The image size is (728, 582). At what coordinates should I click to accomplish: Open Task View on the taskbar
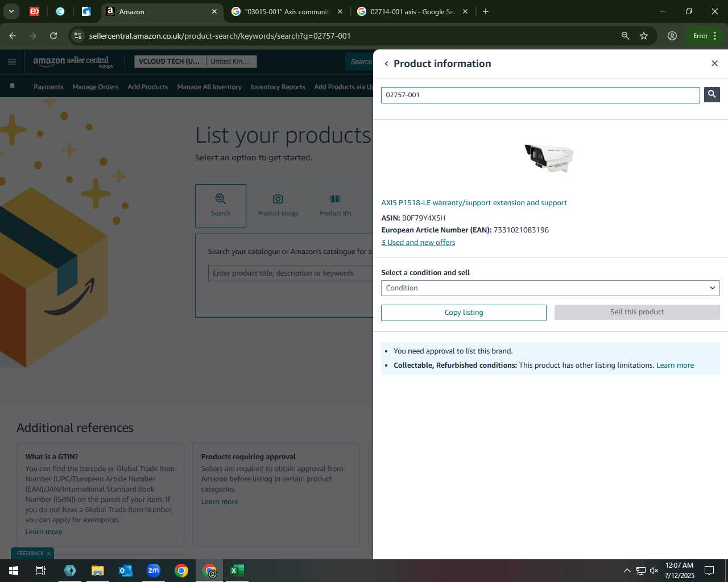point(41,571)
